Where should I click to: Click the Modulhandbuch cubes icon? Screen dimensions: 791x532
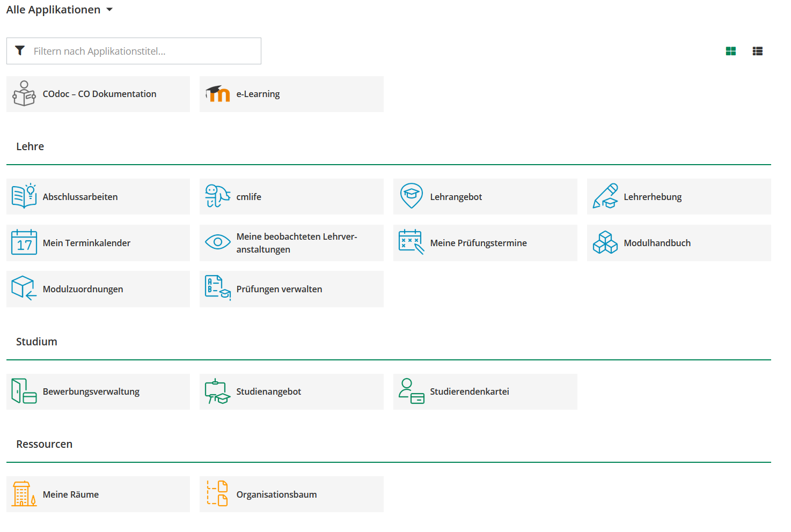[605, 242]
